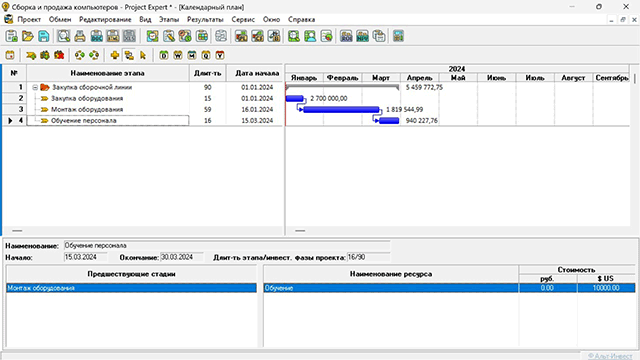640x360 pixels.
Task: Open the Balance sheet B report icon
Action: (x=274, y=36)
